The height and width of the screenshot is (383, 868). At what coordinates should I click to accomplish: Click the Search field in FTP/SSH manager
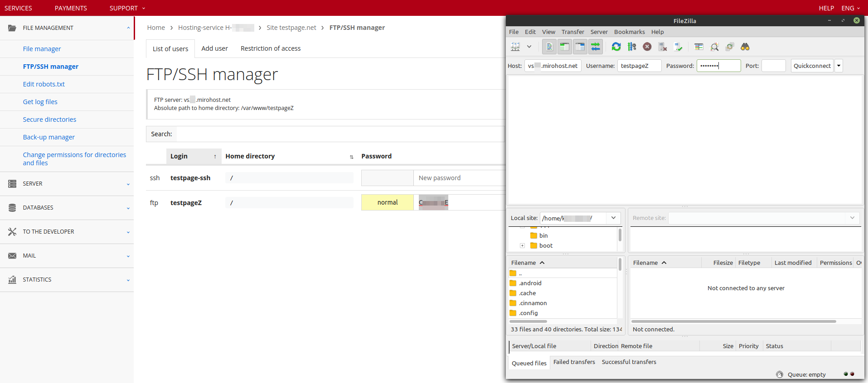(x=340, y=134)
